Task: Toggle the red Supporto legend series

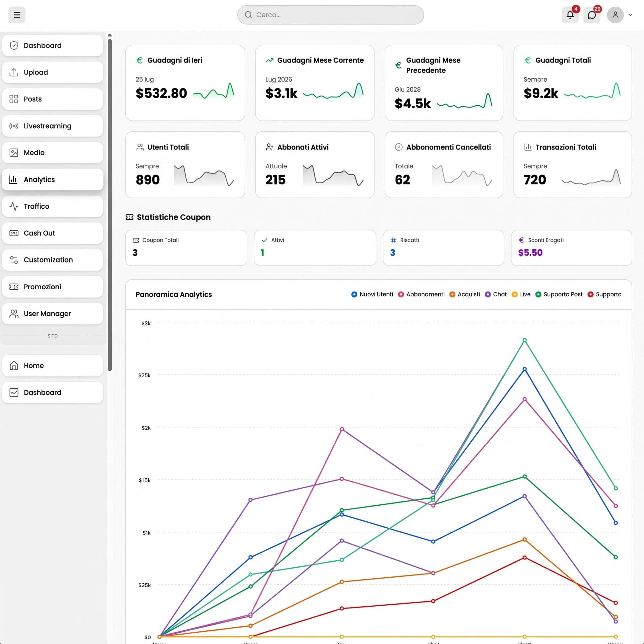Action: [605, 294]
